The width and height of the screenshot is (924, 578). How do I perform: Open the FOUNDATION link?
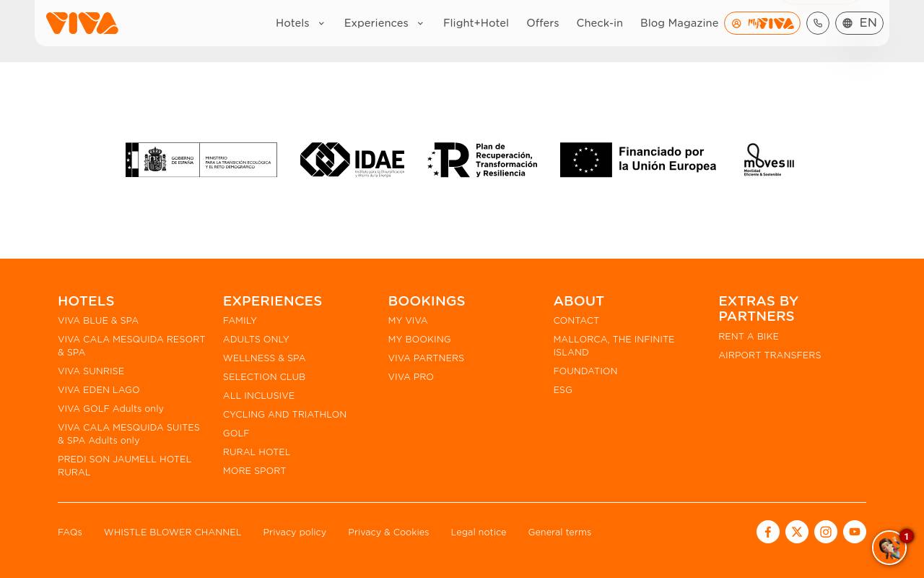coord(585,371)
